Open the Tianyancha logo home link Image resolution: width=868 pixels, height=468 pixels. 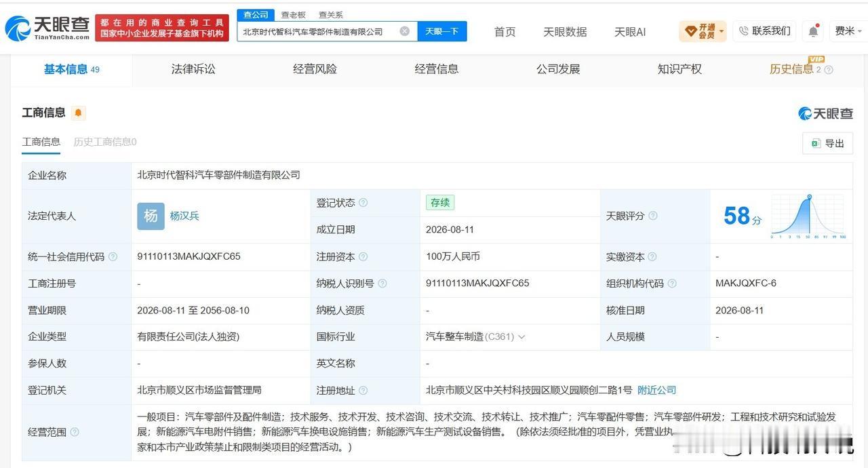pos(47,28)
